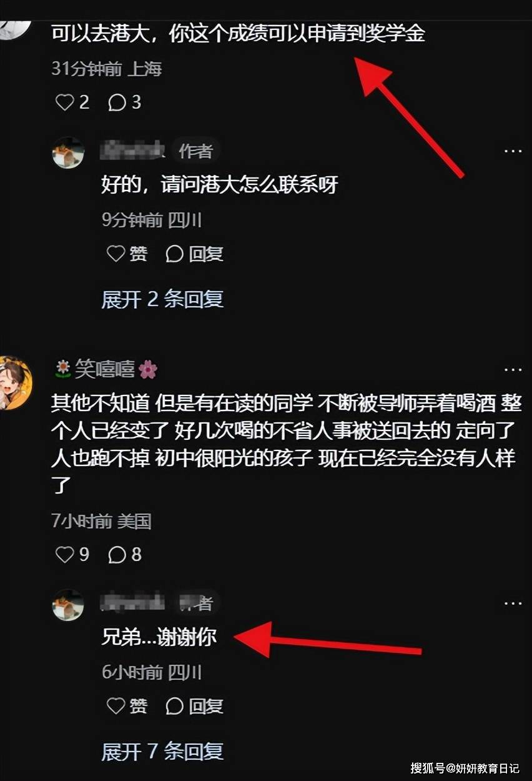Open author's avatar above 好的,请问港大 reply
The width and height of the screenshot is (532, 781).
(x=68, y=152)
